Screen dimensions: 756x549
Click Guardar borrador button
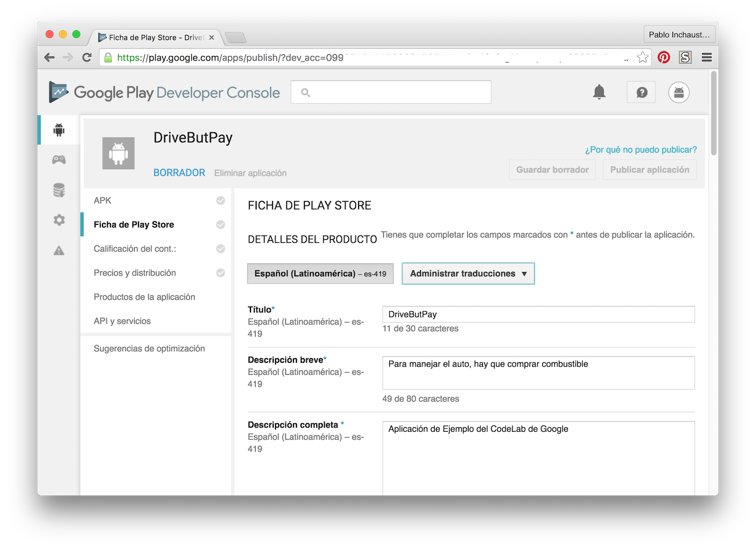coord(552,170)
